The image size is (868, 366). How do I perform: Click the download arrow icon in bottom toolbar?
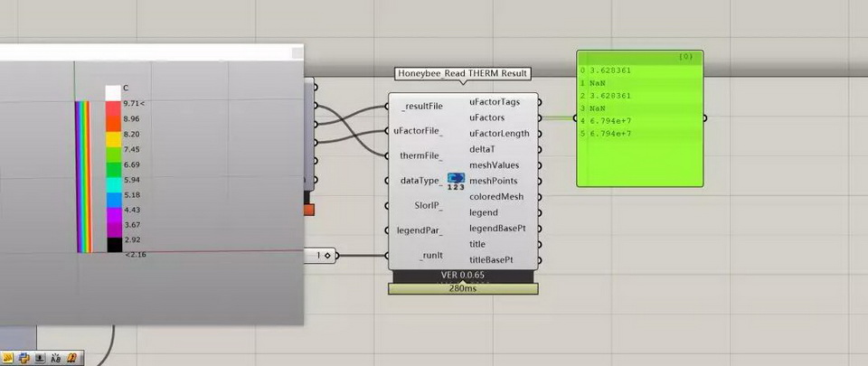40,359
